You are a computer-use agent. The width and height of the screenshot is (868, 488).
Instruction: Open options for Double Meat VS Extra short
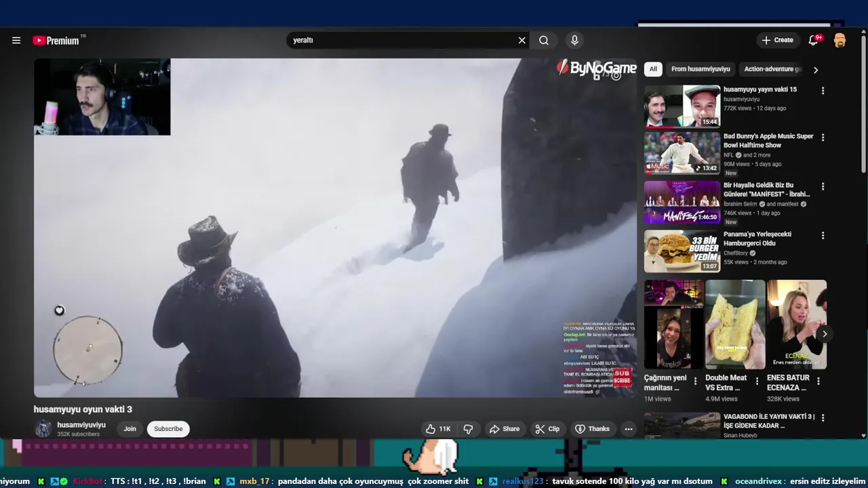pyautogui.click(x=757, y=382)
